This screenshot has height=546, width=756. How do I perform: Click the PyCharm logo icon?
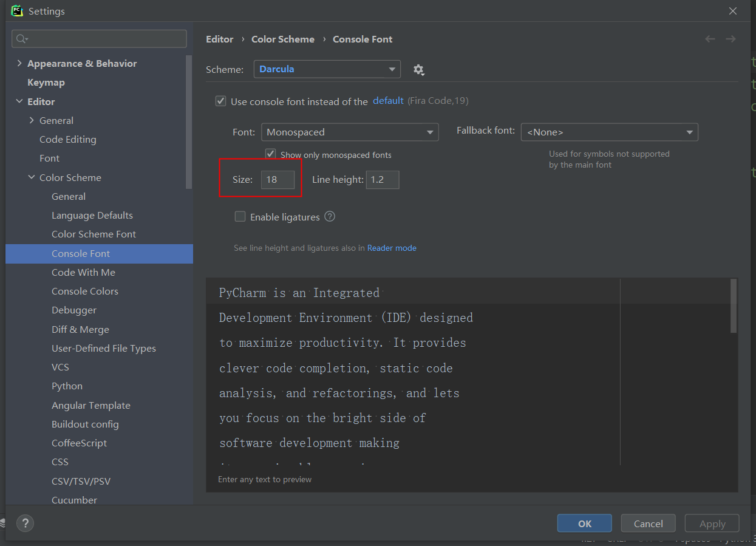tap(17, 11)
